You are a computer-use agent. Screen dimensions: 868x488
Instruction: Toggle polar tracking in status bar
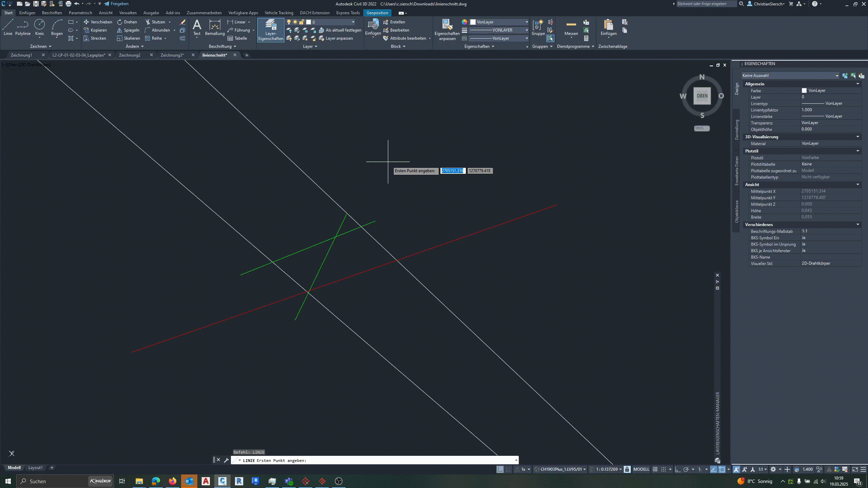(x=686, y=469)
